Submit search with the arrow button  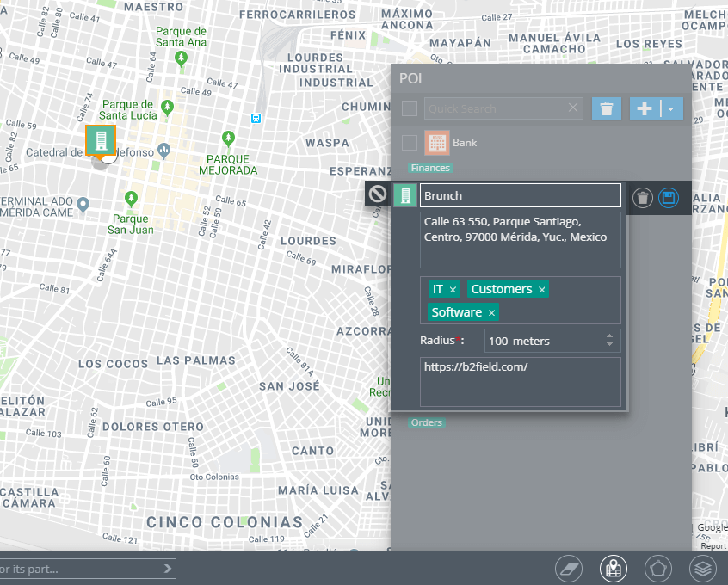168,569
